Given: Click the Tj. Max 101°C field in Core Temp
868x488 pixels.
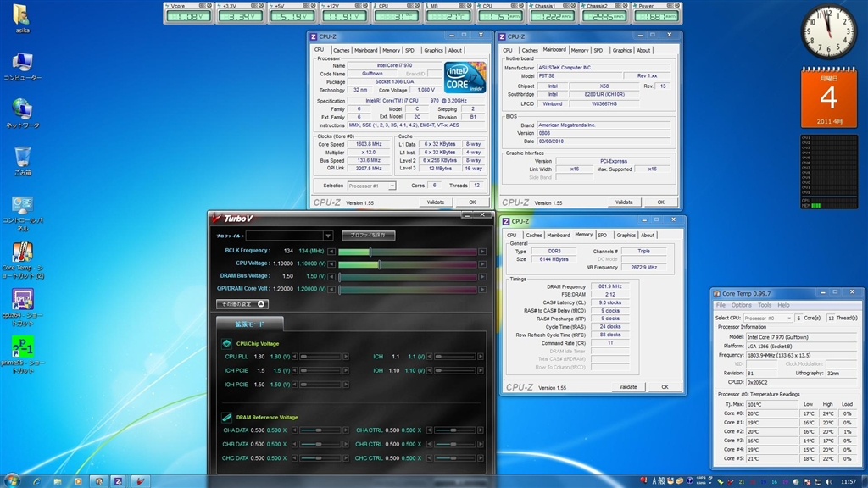Looking at the screenshot, I should [x=771, y=404].
